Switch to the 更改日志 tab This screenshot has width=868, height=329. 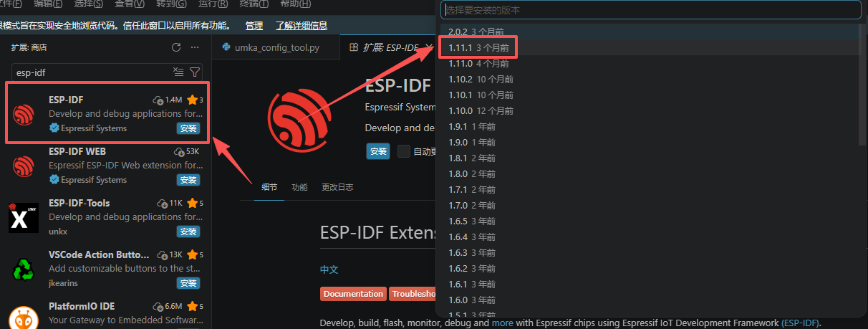coord(337,187)
